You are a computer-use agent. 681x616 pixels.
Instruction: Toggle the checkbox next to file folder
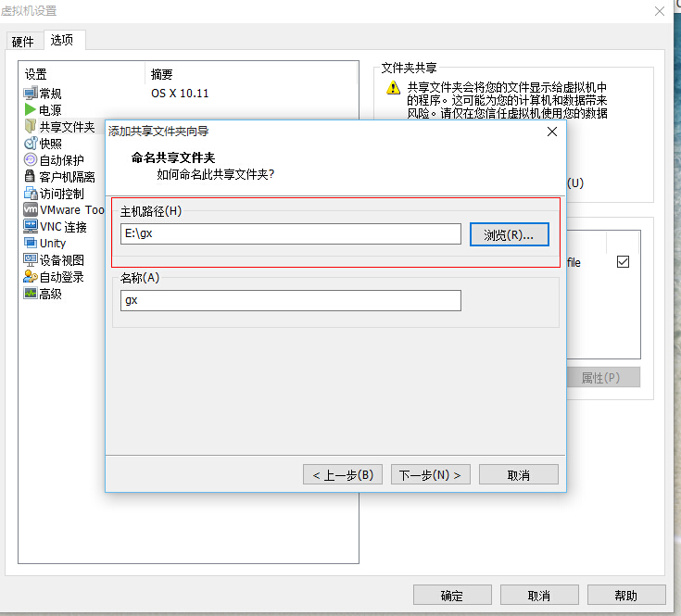tap(623, 262)
